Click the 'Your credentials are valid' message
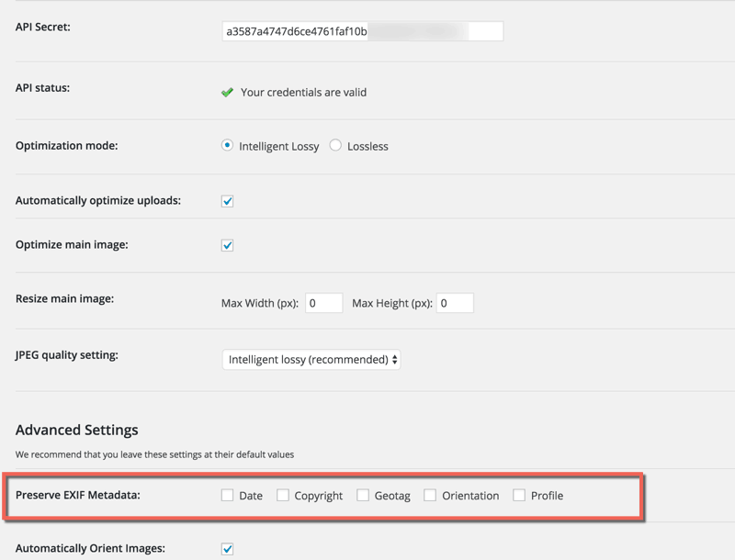This screenshot has height=560, width=735. coord(303,93)
